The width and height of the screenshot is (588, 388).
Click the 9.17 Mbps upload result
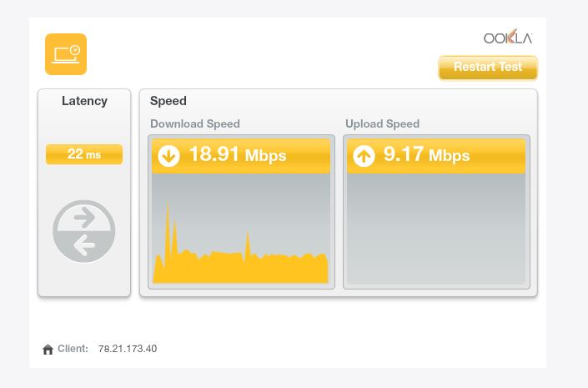pyautogui.click(x=426, y=154)
